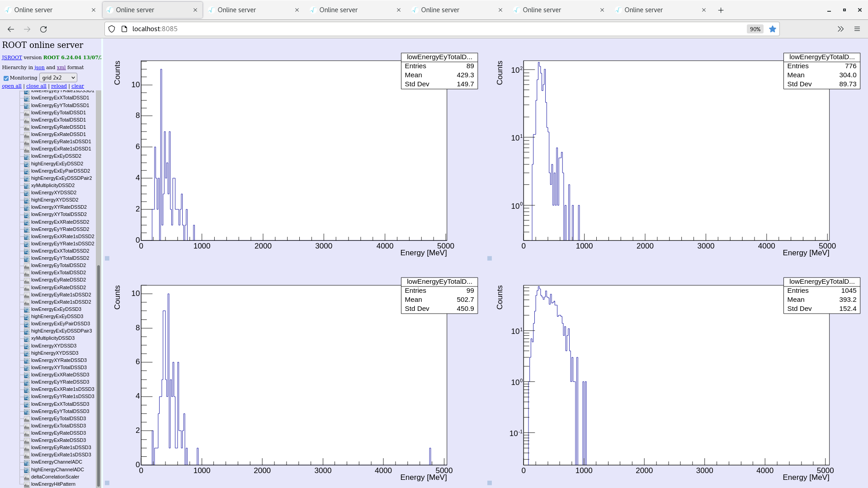Reload the browser page

43,29
